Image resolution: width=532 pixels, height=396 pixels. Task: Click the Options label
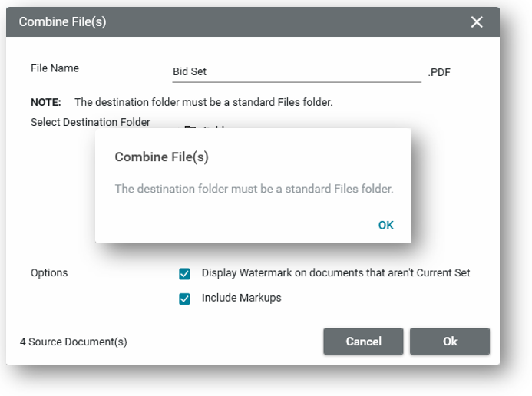[49, 273]
